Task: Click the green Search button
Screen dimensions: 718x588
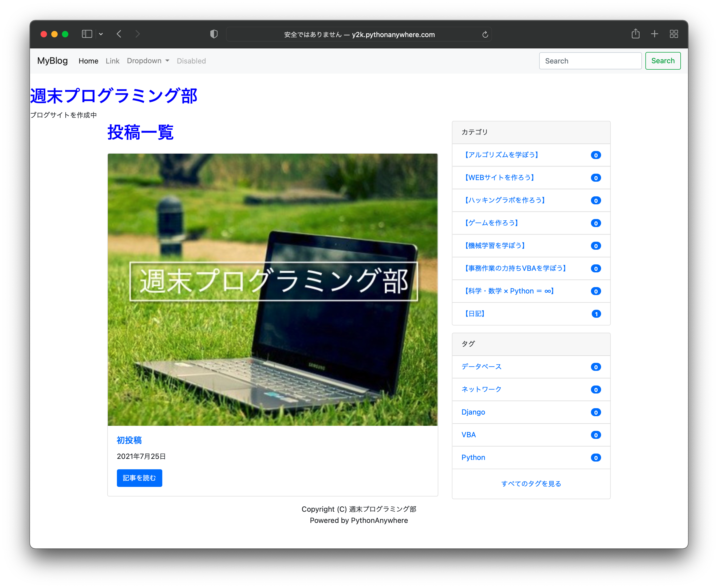Action: point(663,61)
